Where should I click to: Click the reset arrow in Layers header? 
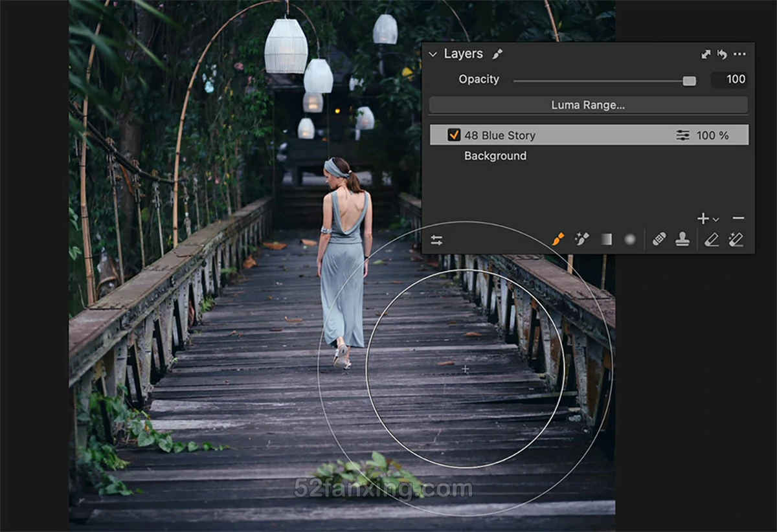pyautogui.click(x=722, y=54)
